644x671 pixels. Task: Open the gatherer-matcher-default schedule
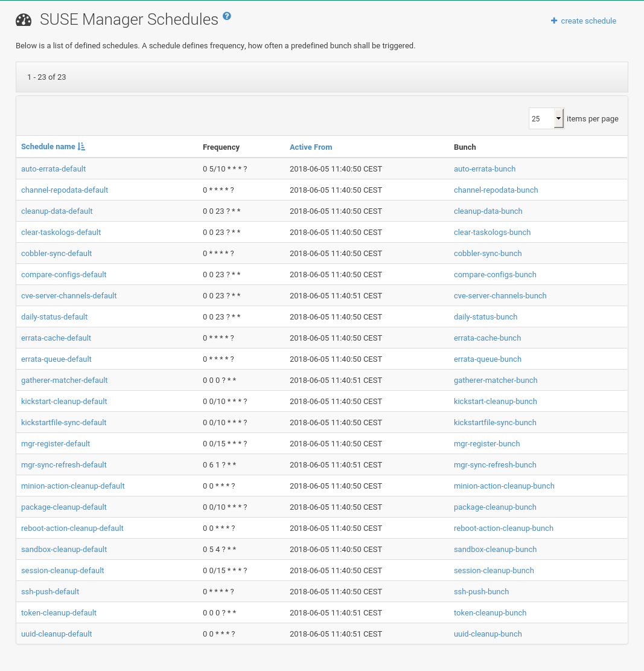tap(64, 380)
